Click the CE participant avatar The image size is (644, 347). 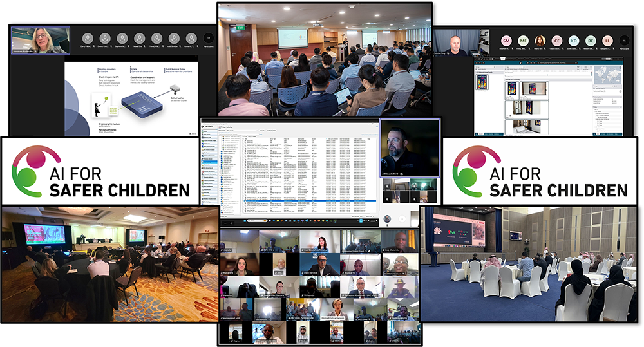click(556, 40)
